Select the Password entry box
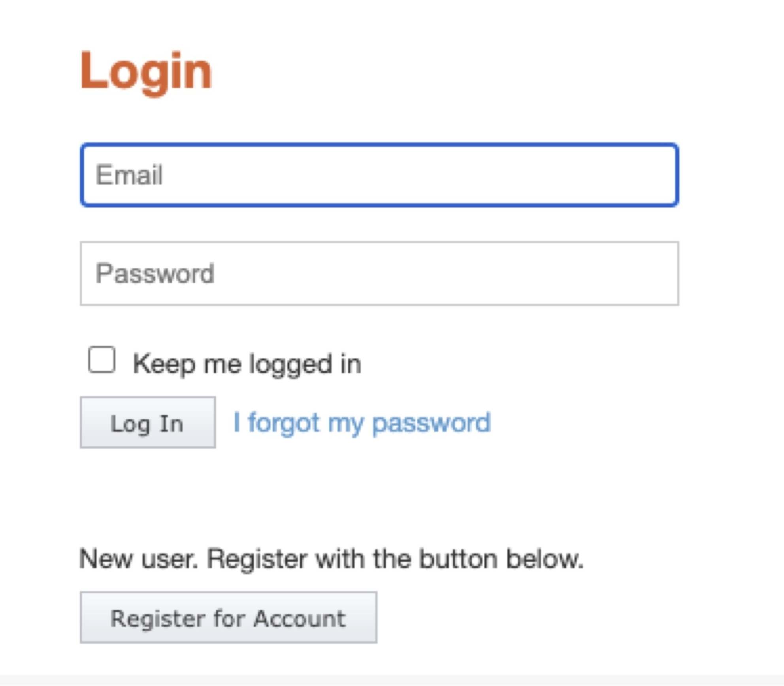 pyautogui.click(x=379, y=273)
